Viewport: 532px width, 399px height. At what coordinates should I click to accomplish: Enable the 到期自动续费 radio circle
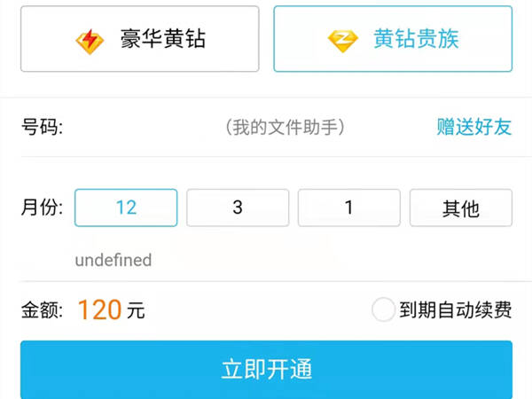[x=383, y=309]
